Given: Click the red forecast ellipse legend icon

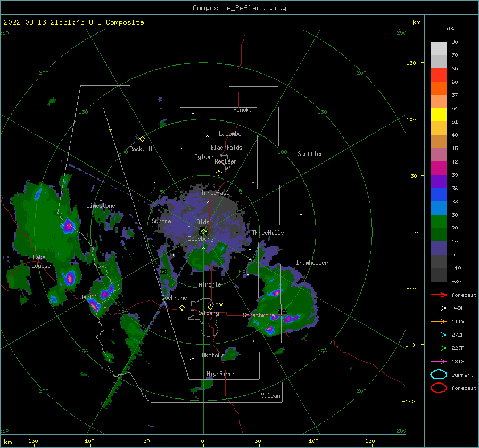Looking at the screenshot, I should 439,388.
